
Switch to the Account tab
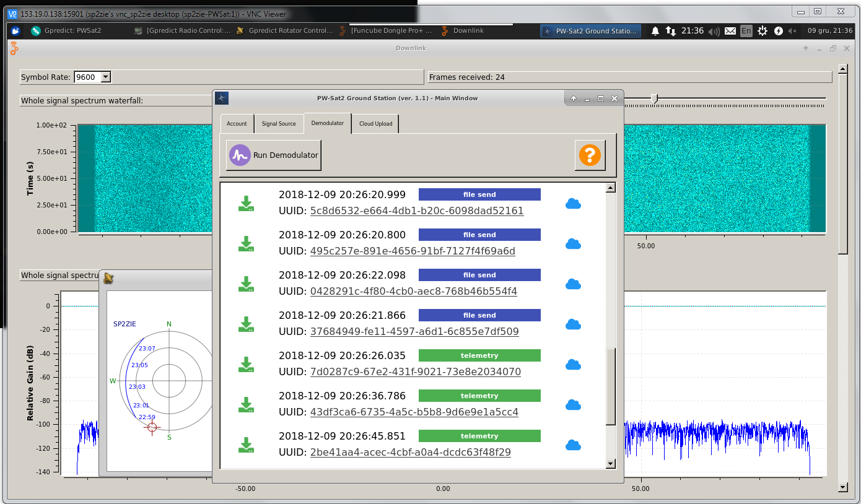point(237,123)
